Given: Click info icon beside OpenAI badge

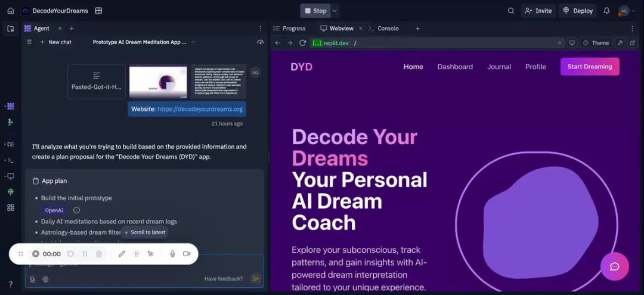Looking at the screenshot, I should pos(76,210).
